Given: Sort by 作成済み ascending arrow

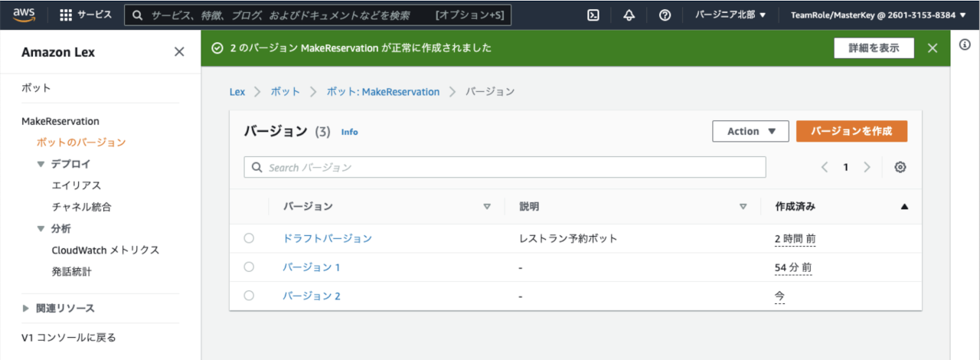Looking at the screenshot, I should click(x=904, y=207).
